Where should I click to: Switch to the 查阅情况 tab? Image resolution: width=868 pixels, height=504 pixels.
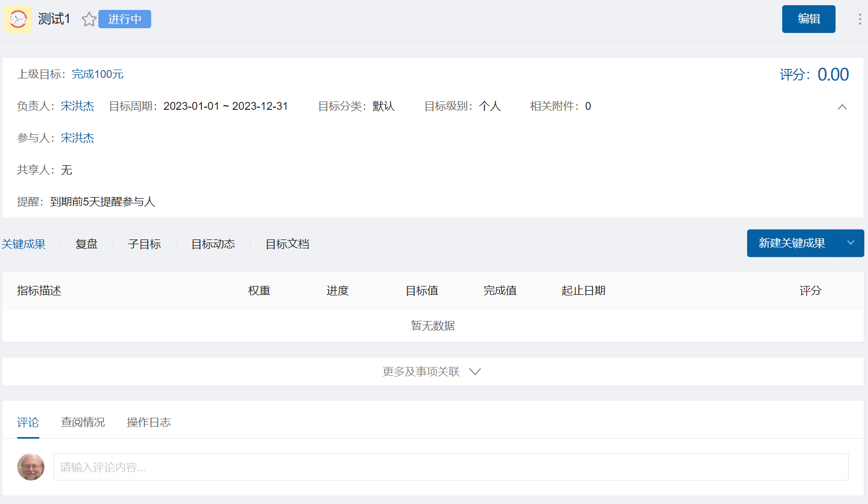pos(83,422)
